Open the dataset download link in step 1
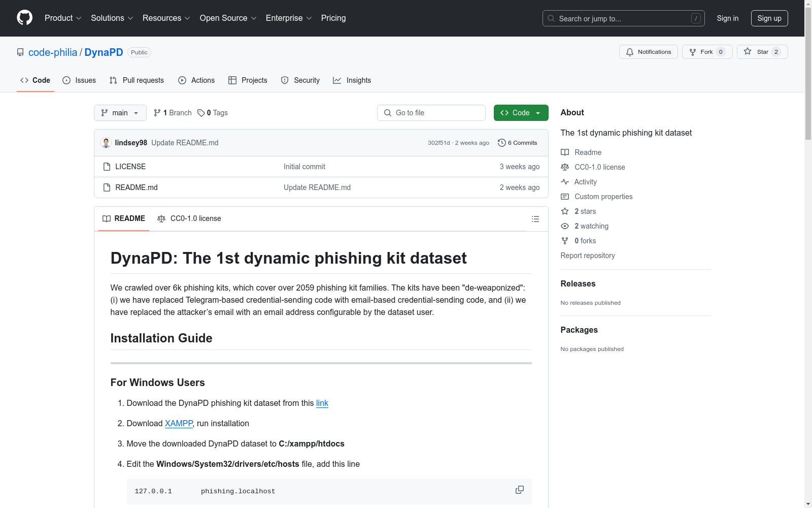The image size is (812, 508). (322, 403)
